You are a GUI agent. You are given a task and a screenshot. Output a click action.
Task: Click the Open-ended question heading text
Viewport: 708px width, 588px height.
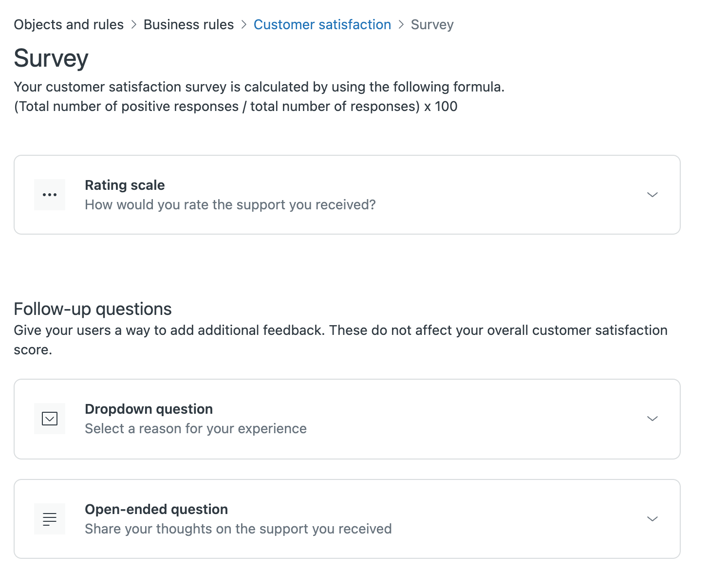tap(156, 509)
